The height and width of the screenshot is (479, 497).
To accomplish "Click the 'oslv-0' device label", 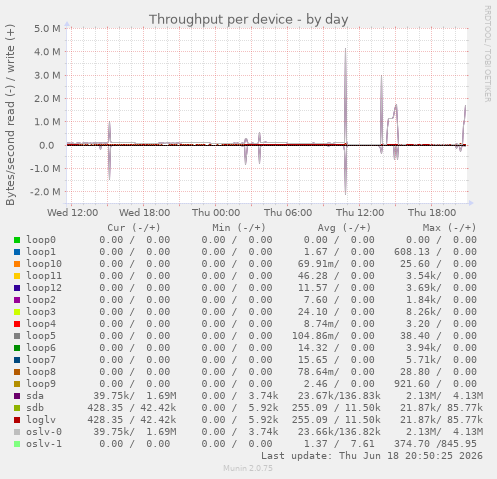I will point(44,432).
